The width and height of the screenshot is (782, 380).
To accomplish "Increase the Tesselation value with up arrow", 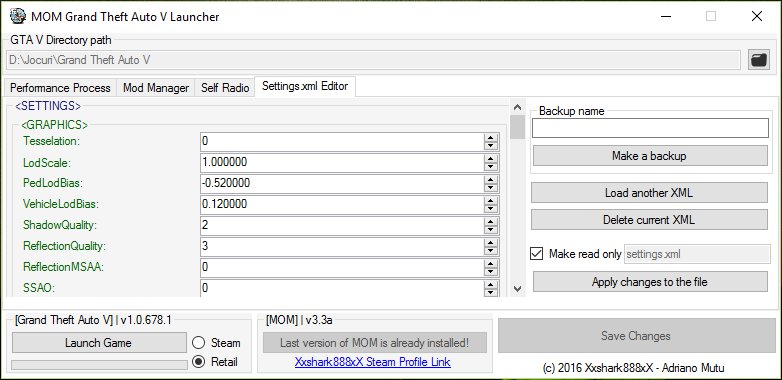I will pos(491,137).
